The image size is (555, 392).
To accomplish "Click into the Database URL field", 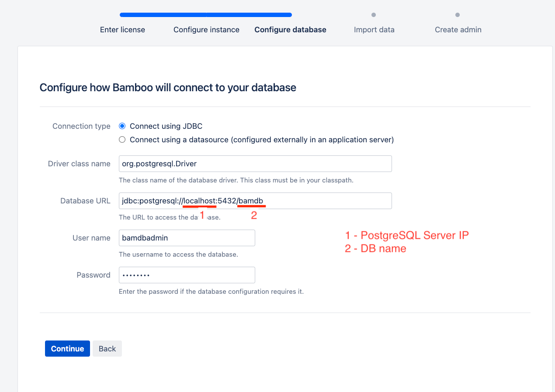I will point(255,201).
